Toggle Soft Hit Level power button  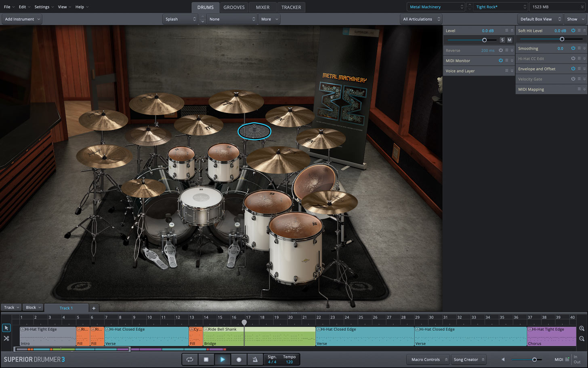pyautogui.click(x=573, y=30)
